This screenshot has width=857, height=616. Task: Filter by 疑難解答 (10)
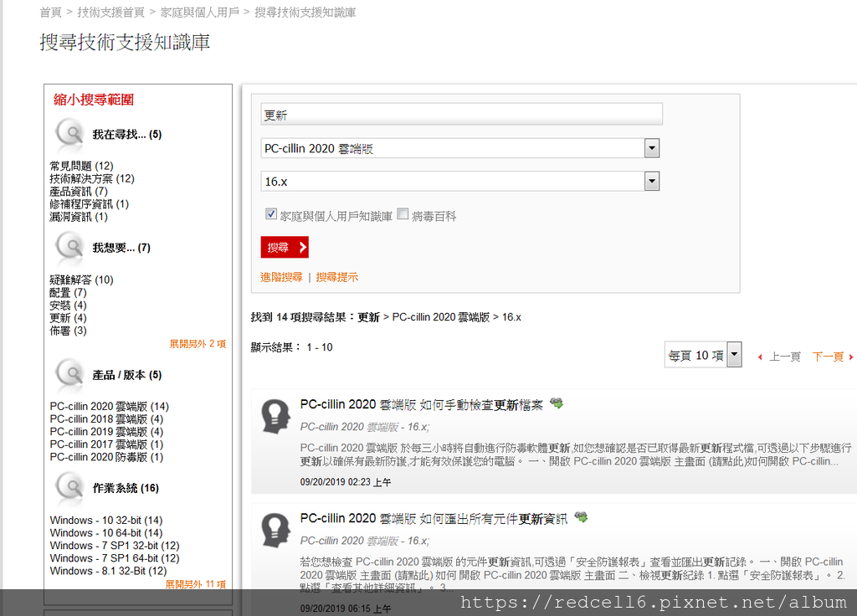81,280
